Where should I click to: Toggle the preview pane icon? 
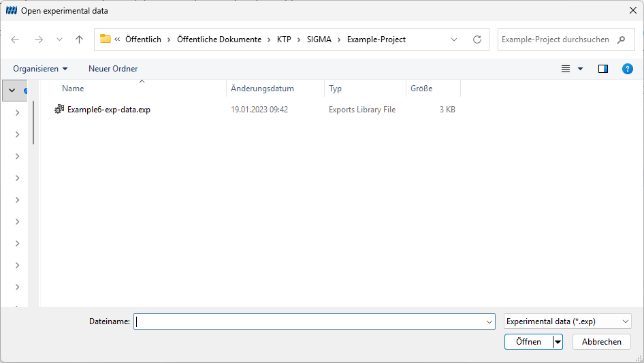click(x=603, y=69)
